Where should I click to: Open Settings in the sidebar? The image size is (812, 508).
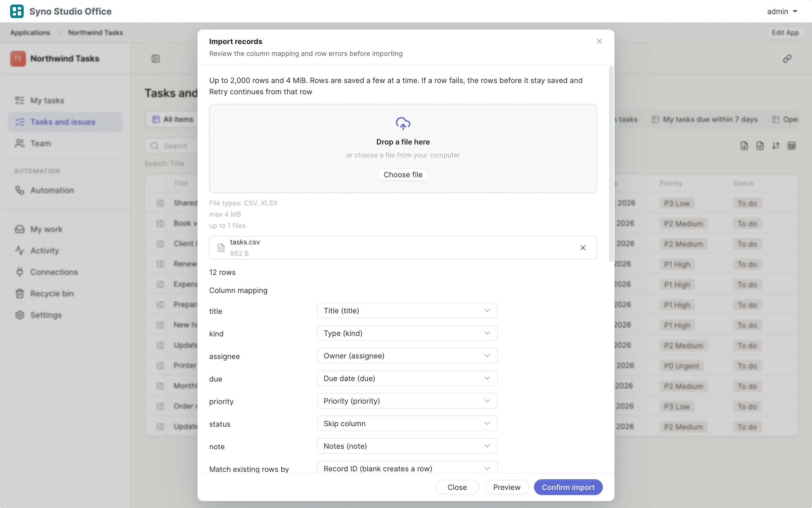(x=65, y=315)
